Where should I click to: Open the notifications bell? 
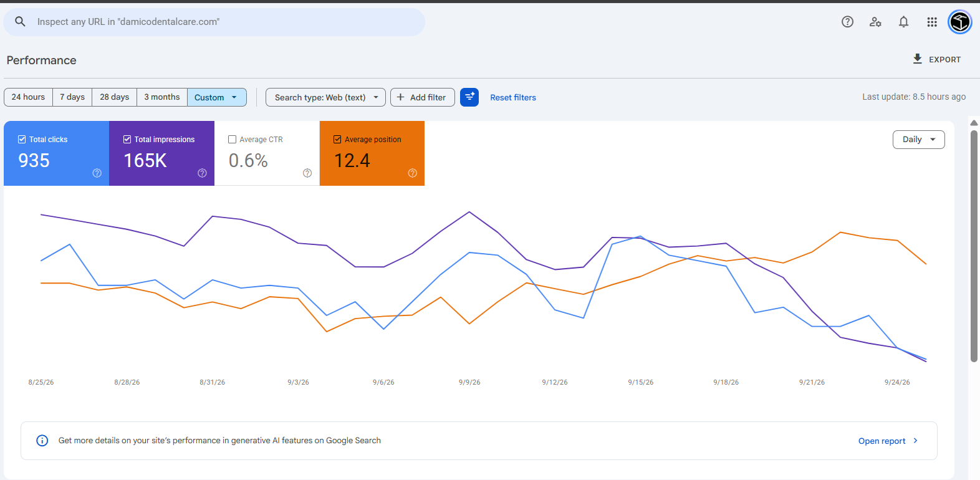(x=903, y=22)
